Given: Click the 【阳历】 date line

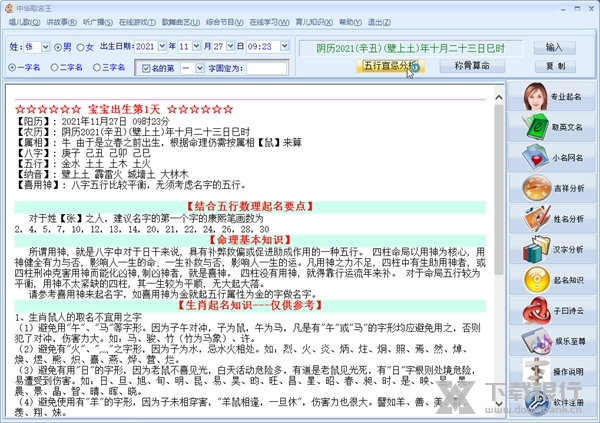Looking at the screenshot, I should pyautogui.click(x=92, y=121).
